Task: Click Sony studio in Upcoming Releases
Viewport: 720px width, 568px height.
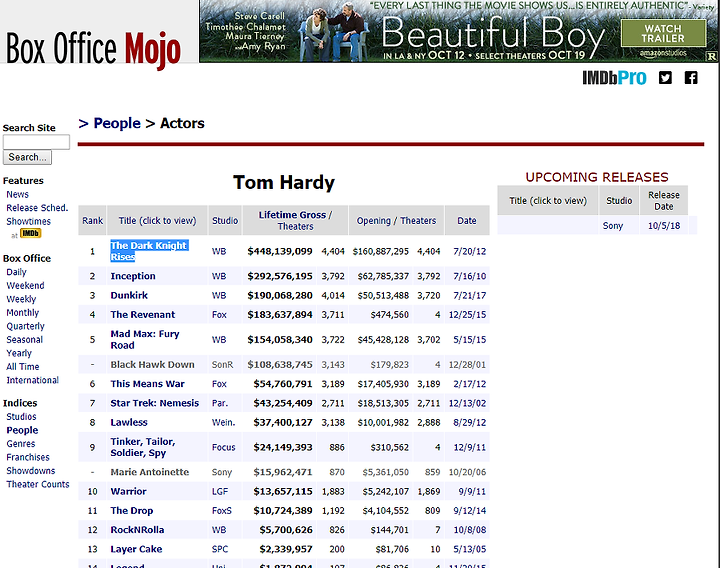Action: click(613, 225)
